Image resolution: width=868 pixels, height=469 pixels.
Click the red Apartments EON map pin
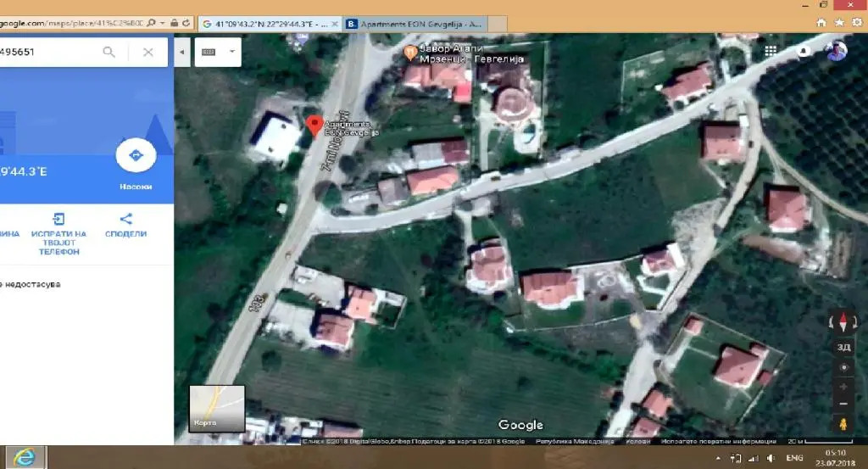point(314,126)
